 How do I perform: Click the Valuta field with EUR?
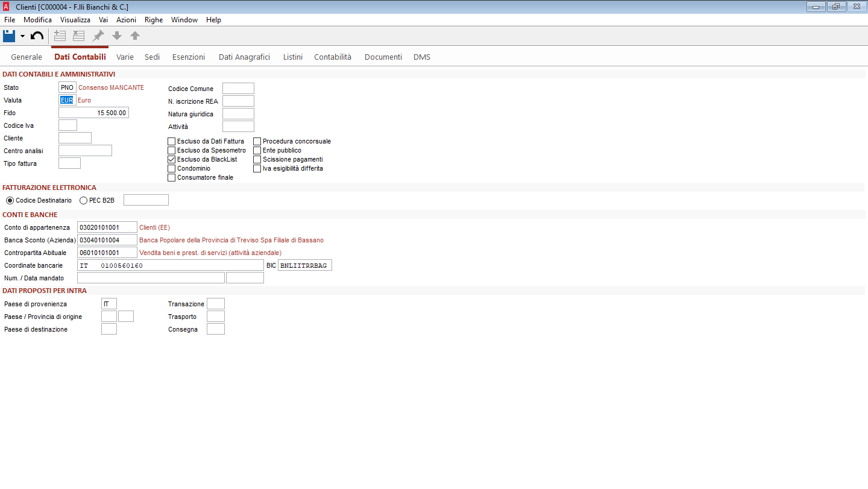(x=68, y=100)
